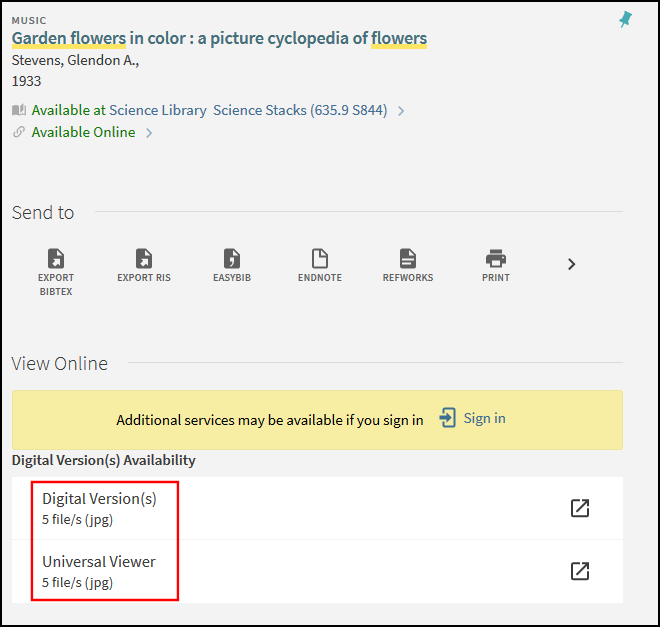Select the Universal Viewer entry

[99, 562]
